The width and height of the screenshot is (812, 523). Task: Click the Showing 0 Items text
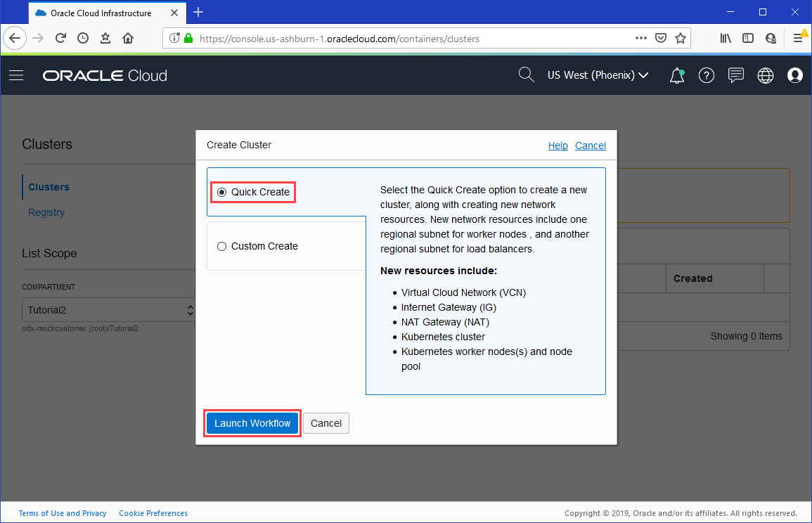tap(746, 336)
